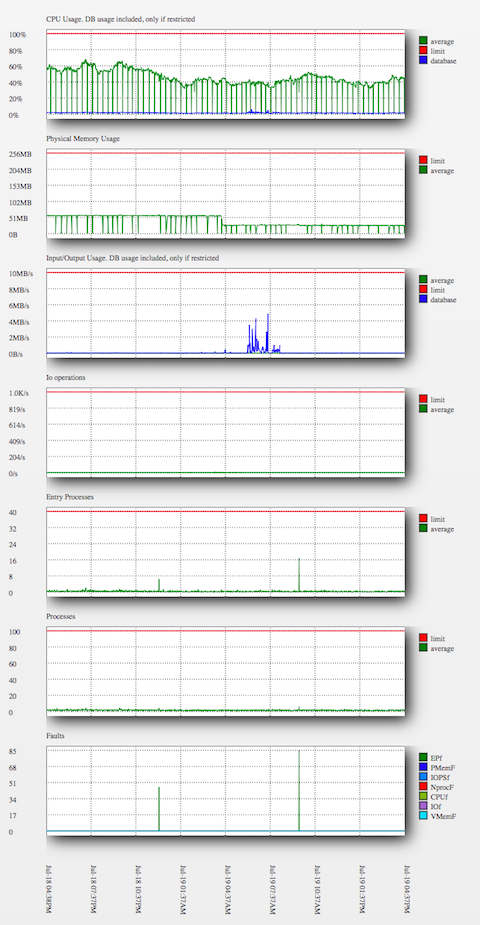Click the blue PMemF swatch in Faults legend
Image resolution: width=480 pixels, height=925 pixels.
(x=423, y=767)
